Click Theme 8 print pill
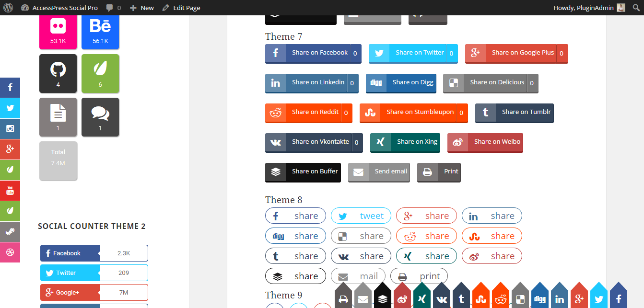Viewport: 644px width, 308px height. pos(419,276)
